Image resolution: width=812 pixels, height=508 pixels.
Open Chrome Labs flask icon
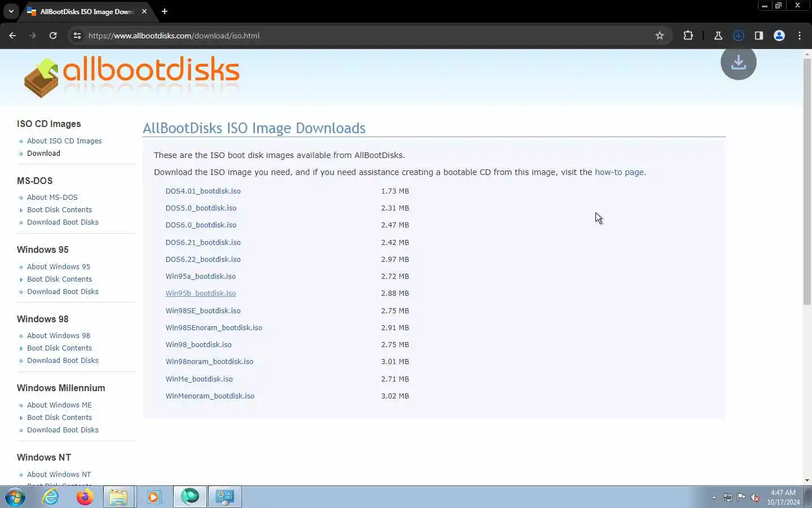tap(718, 36)
